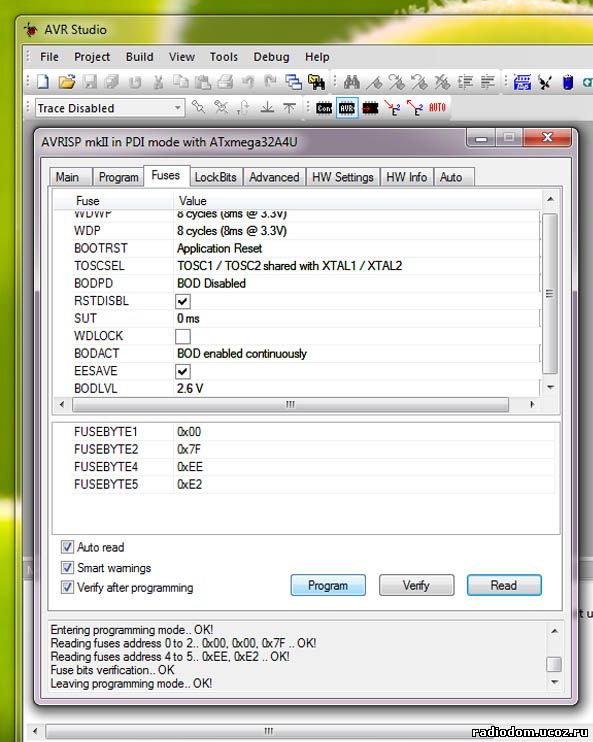Click the cascading windows icon
The image size is (593, 742).
pos(293,82)
